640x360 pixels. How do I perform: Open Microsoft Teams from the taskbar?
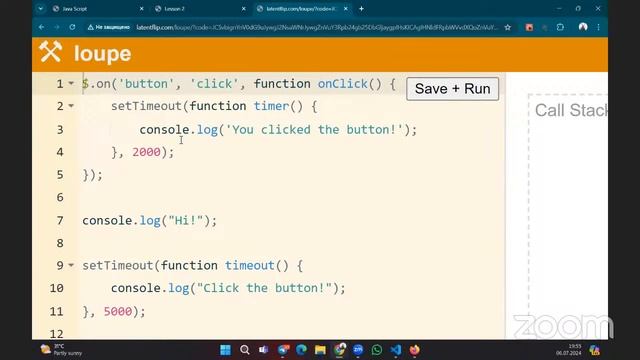pyautogui.click(x=263, y=350)
